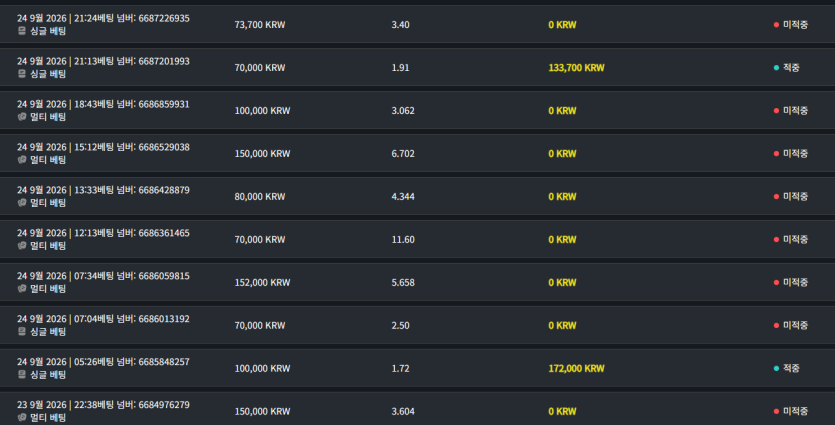Viewport: 835px width, 425px height.
Task: Select the 172,000 KRW payout amount
Action: tap(576, 368)
